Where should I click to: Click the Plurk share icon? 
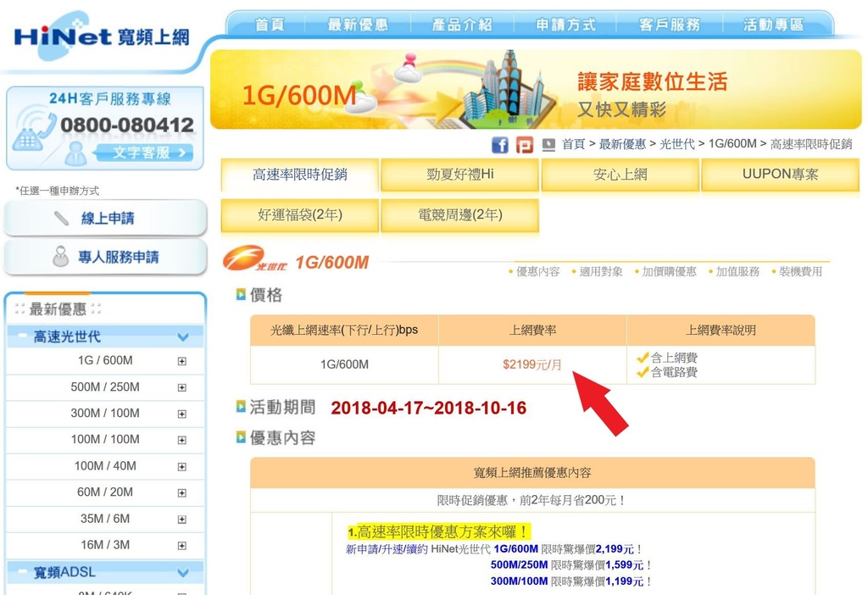tap(524, 145)
